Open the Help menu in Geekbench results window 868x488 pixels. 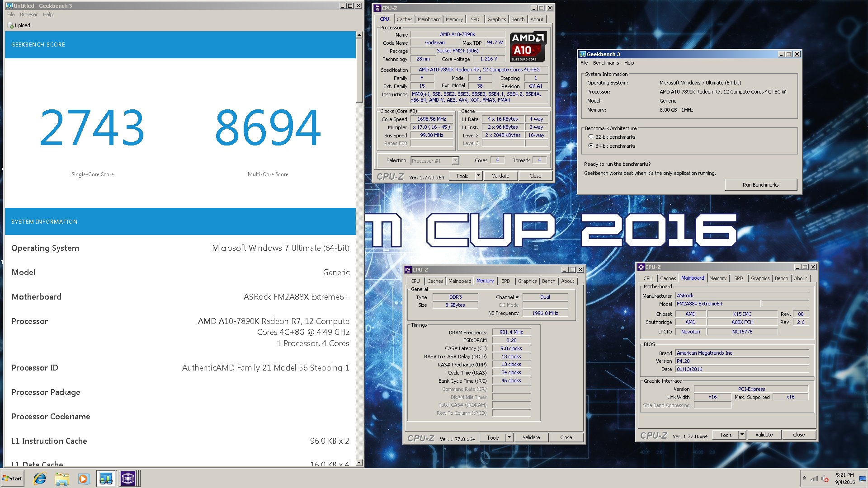[48, 14]
